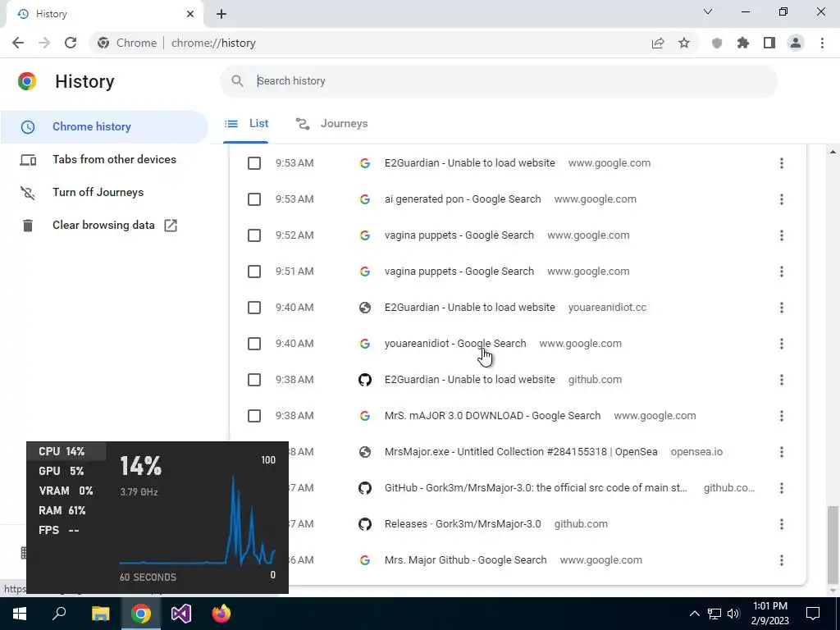Screen dimensions: 840x630
Task: Open ai generated pon - Google Search link
Action: (x=463, y=199)
